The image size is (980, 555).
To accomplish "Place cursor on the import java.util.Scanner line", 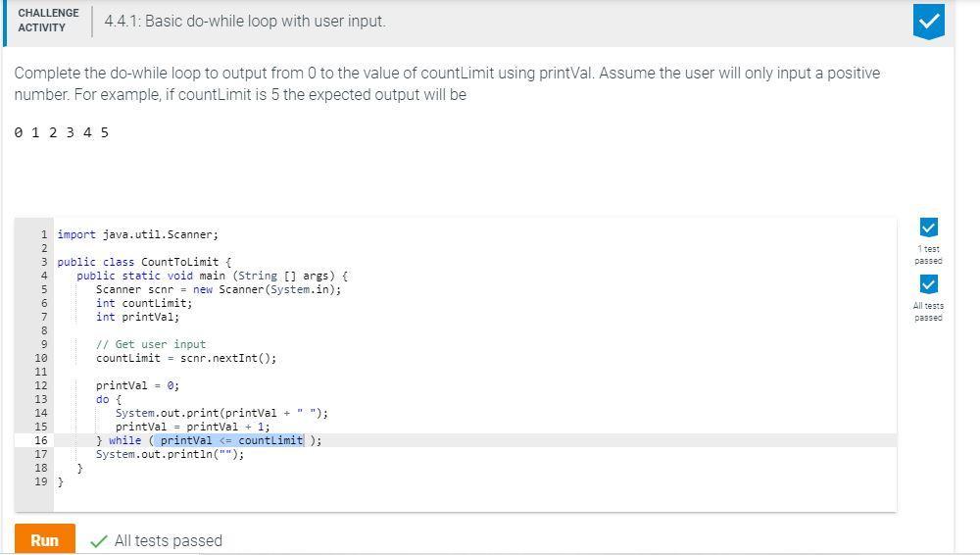I will click(137, 234).
